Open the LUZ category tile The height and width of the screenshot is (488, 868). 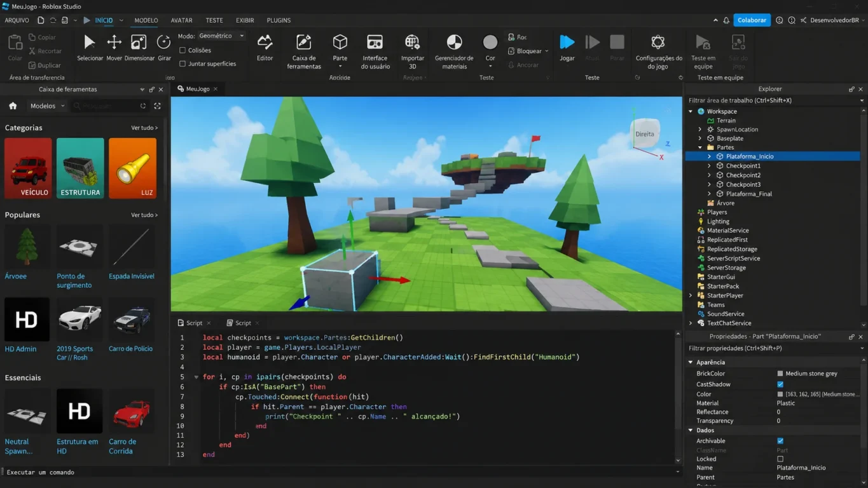pos(132,168)
